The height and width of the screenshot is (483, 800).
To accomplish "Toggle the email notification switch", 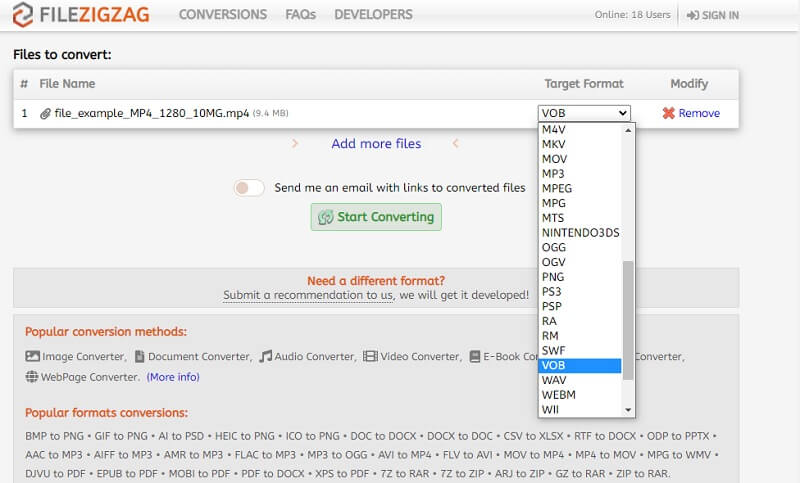I will 249,188.
